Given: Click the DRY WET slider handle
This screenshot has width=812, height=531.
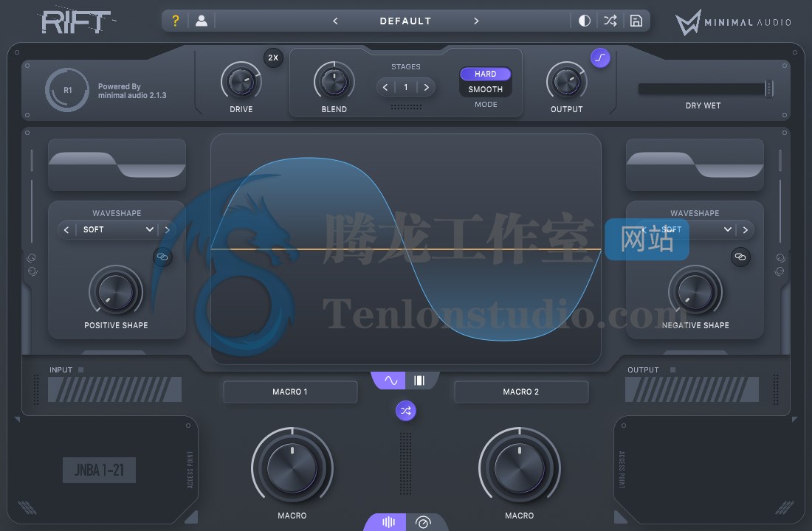Looking at the screenshot, I should (x=769, y=89).
